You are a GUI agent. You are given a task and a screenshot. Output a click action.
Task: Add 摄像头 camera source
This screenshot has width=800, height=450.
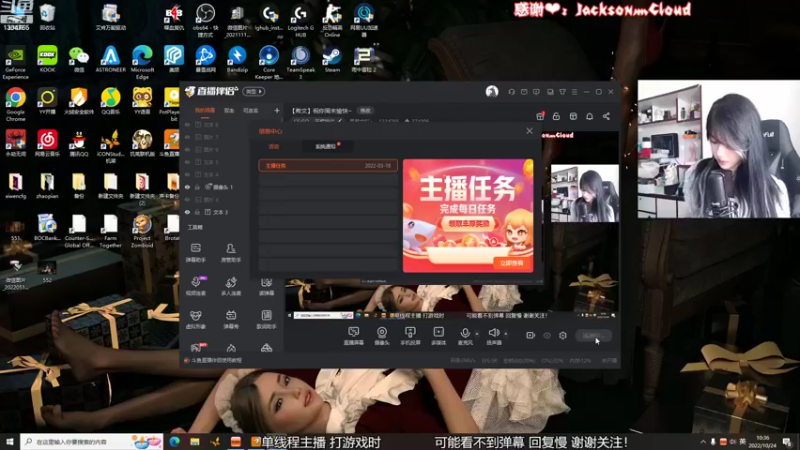pos(382,336)
